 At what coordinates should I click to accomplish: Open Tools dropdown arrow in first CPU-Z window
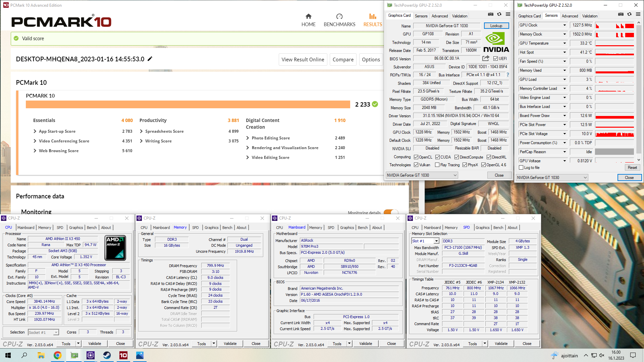point(78,344)
